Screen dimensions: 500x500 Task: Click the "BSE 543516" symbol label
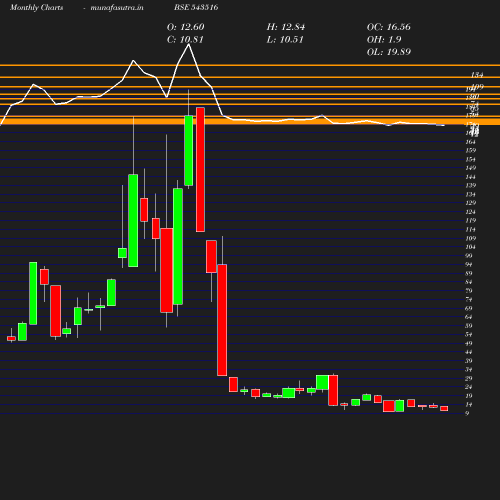click(196, 7)
